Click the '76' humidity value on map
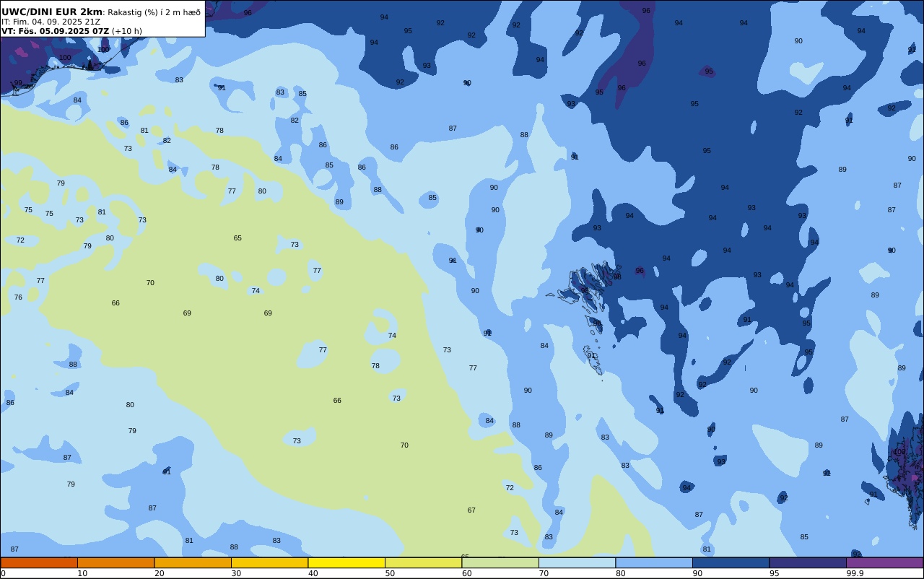Image resolution: width=924 pixels, height=579 pixels. [x=18, y=297]
